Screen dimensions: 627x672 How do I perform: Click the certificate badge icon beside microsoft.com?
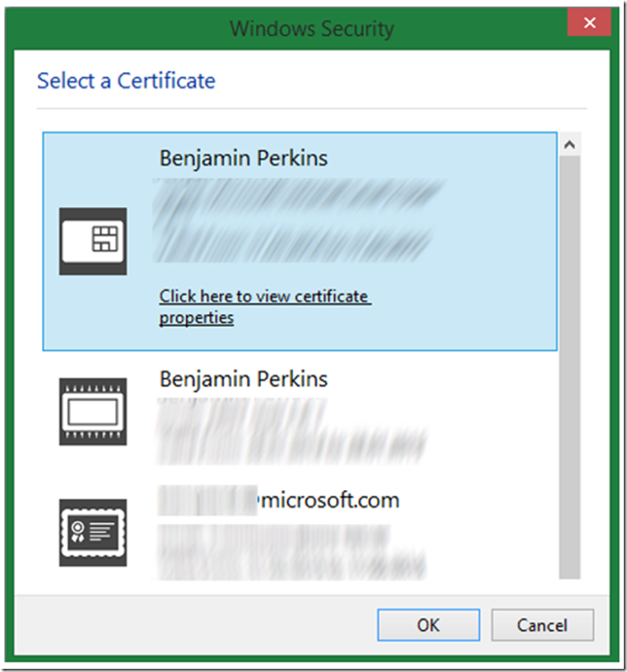coord(92,532)
